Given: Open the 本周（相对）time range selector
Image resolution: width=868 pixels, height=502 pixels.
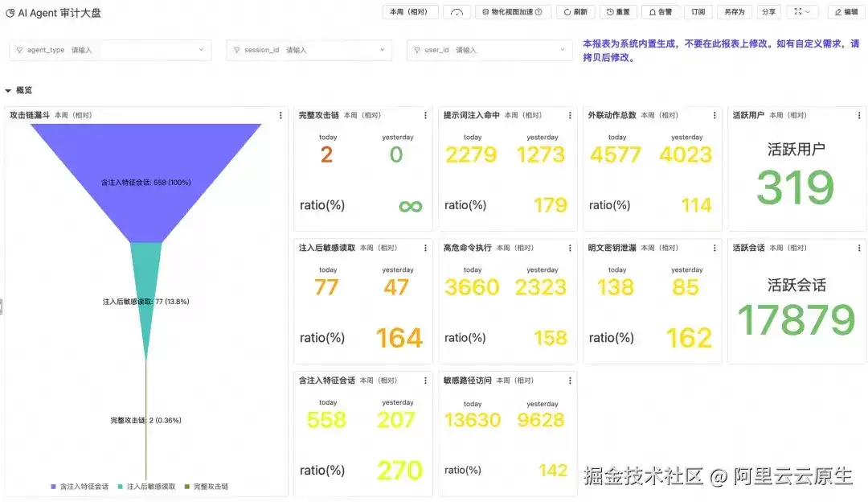Looking at the screenshot, I should coord(410,11).
